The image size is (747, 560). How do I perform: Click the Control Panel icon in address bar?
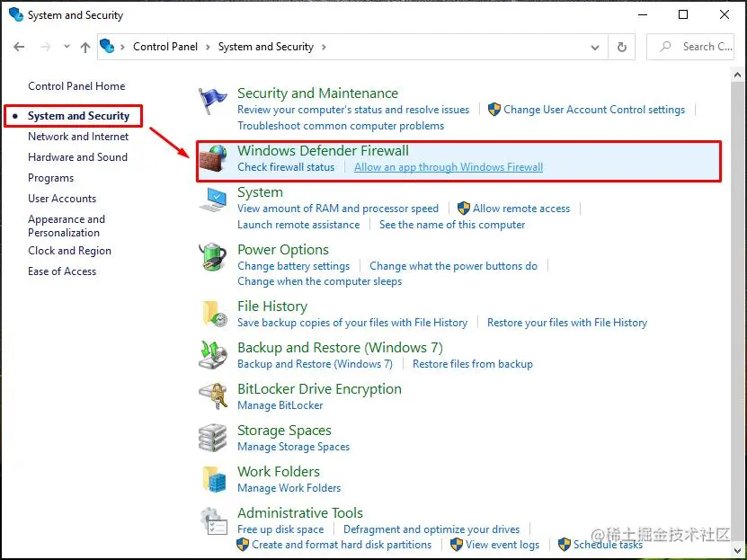(x=107, y=46)
